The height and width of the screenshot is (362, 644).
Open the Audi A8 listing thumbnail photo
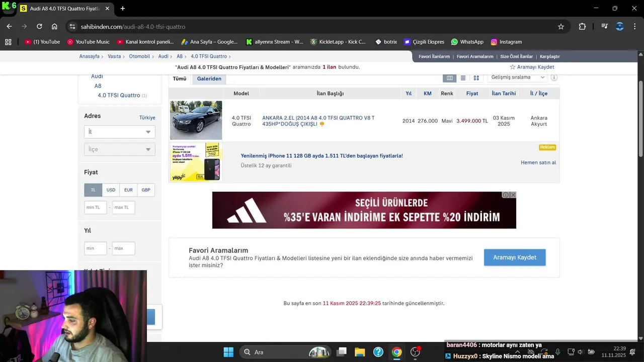196,120
